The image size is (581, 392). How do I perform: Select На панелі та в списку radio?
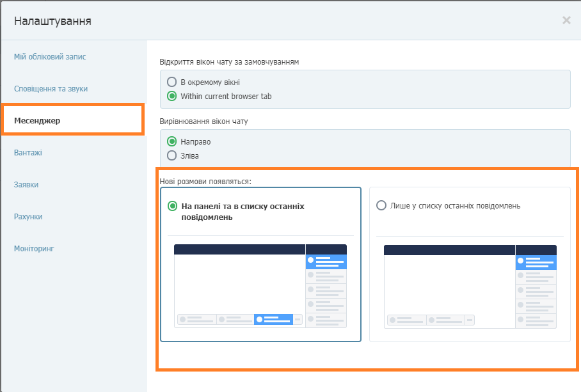(172, 206)
